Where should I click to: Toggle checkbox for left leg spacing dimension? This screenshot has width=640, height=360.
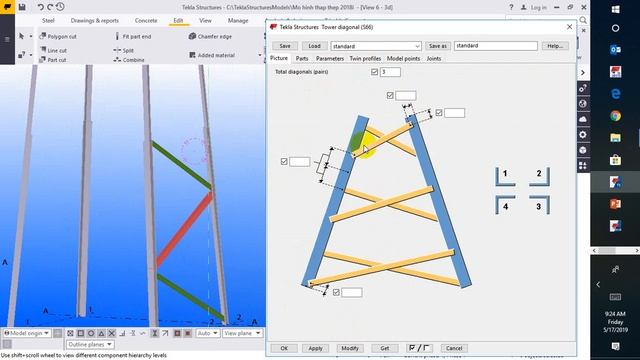[x=284, y=162]
